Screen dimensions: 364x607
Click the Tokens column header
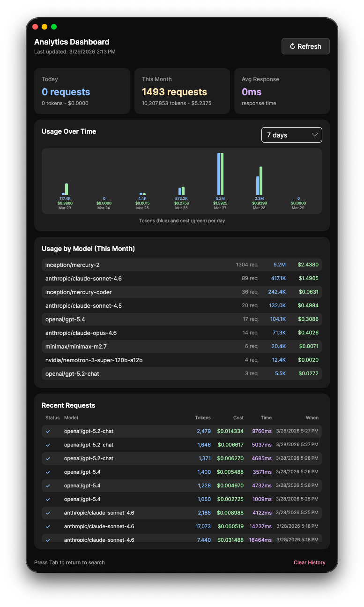(203, 417)
